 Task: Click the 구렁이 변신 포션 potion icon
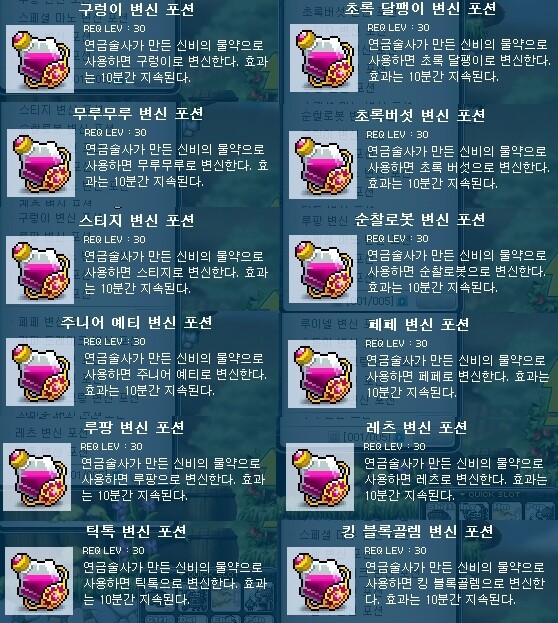pos(40,59)
